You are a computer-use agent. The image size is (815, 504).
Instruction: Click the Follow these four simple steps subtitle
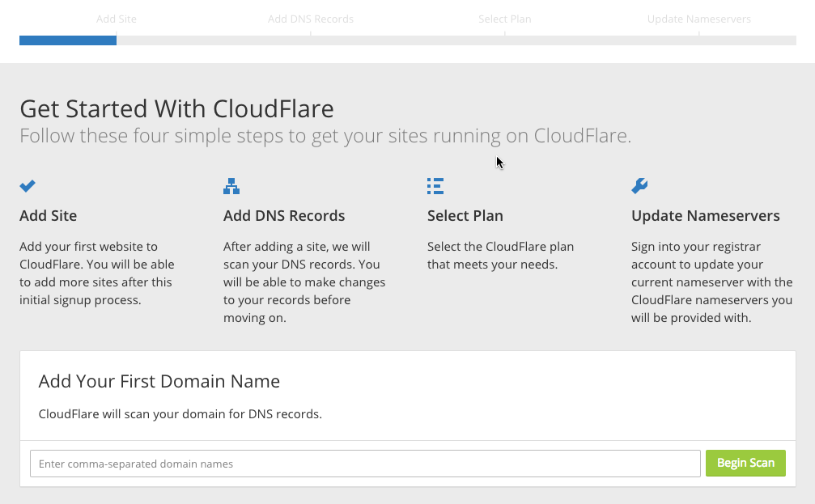pyautogui.click(x=325, y=136)
